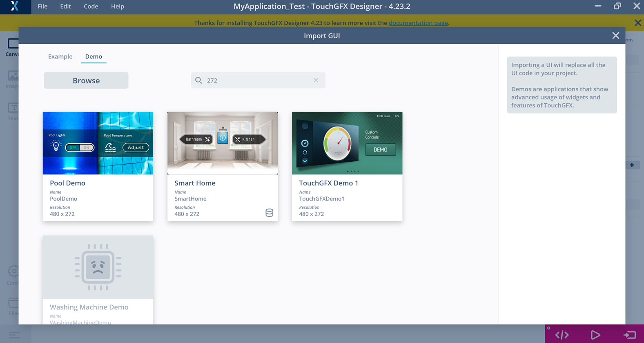Click the PoolDemo name text

[63, 199]
